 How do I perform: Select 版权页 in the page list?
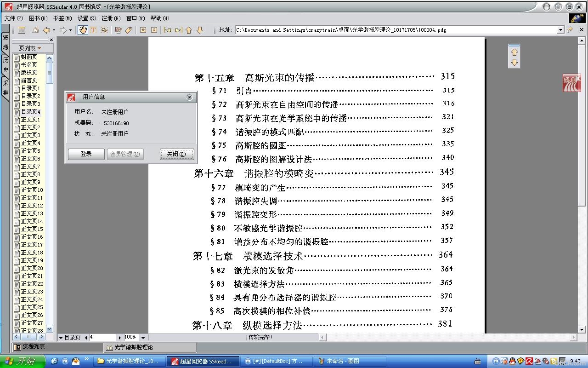[29, 73]
